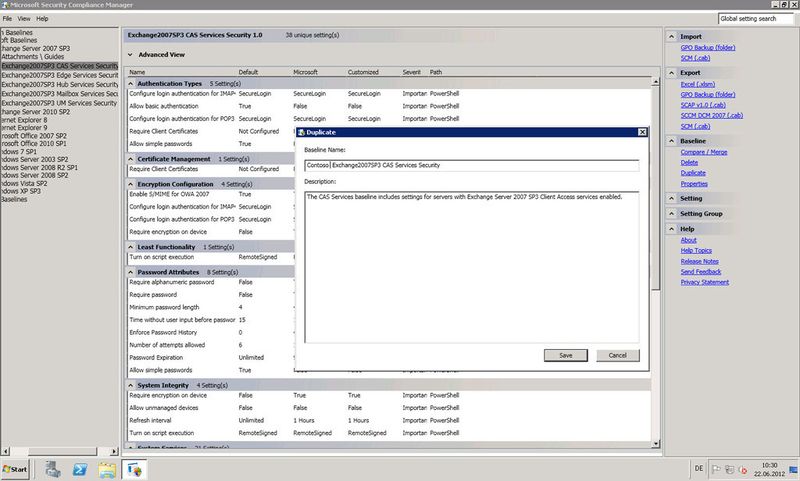Click the Send Feedback link
The height and width of the screenshot is (481, 800).
[701, 272]
